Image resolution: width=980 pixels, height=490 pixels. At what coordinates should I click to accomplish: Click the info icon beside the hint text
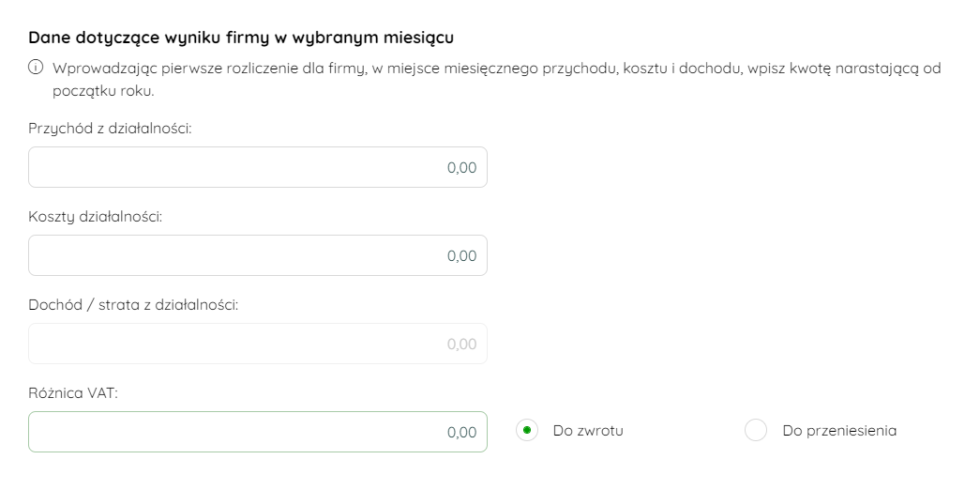point(36,68)
